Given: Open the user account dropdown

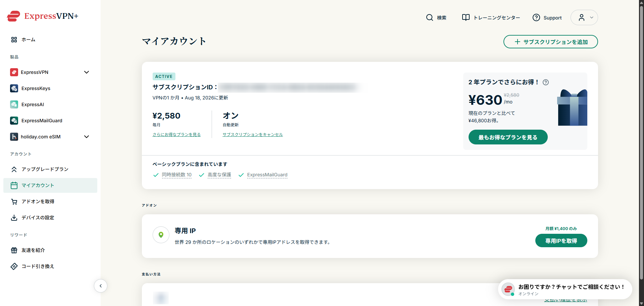Looking at the screenshot, I should 584,17.
